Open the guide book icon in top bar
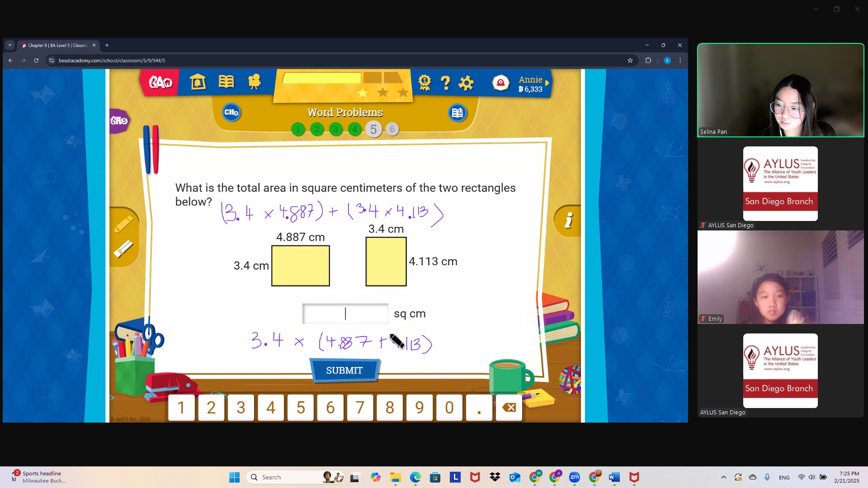 click(226, 82)
